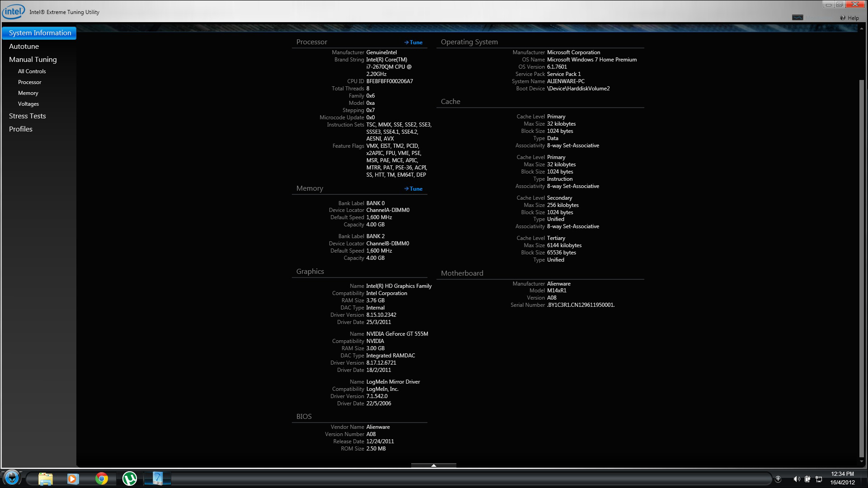Click the boot device \Device\HarddiskVolume2
Viewport: 868px width, 488px height.
coord(578,89)
